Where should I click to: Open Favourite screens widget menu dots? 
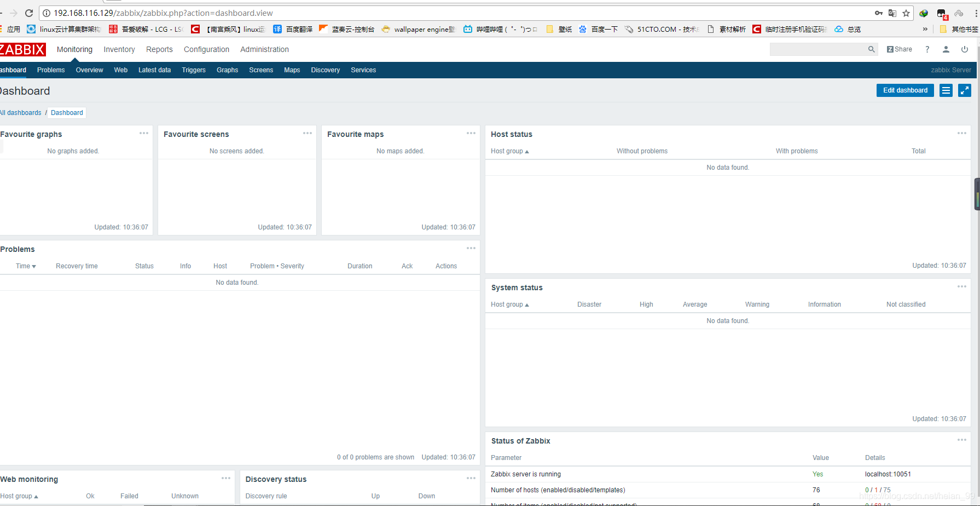coord(308,133)
